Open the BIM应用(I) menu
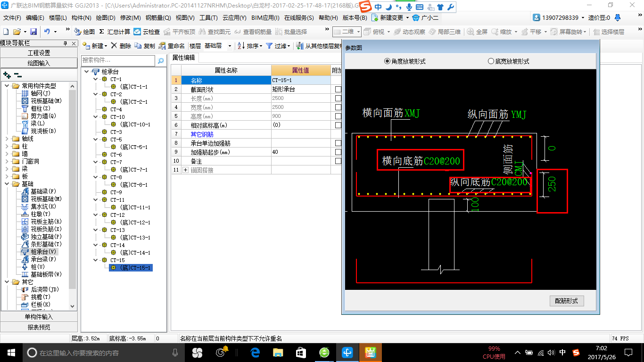The height and width of the screenshot is (362, 644). [265, 18]
